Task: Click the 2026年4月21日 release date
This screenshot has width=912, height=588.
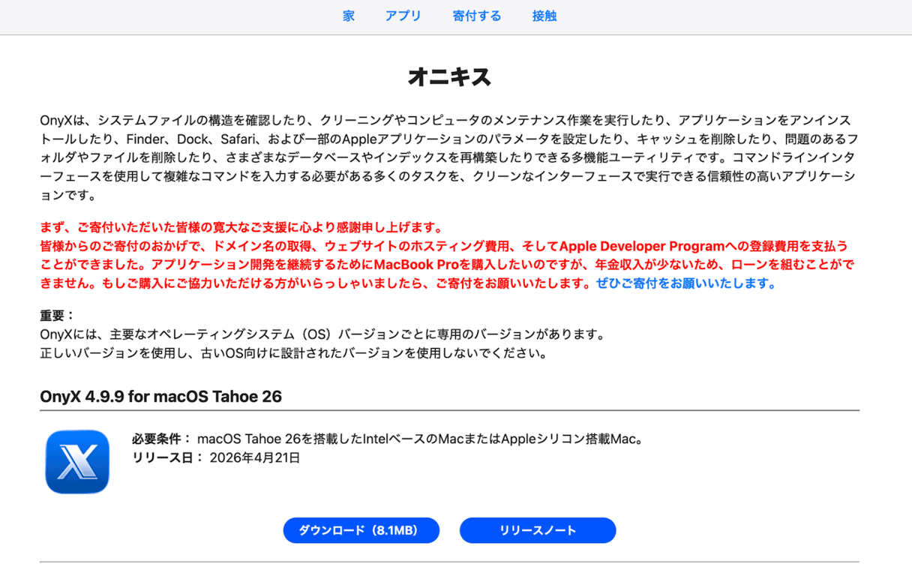Action: 255,457
